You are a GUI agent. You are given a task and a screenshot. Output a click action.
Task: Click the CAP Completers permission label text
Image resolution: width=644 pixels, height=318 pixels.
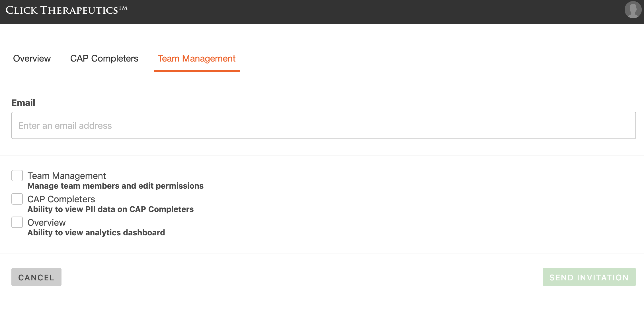tap(61, 199)
